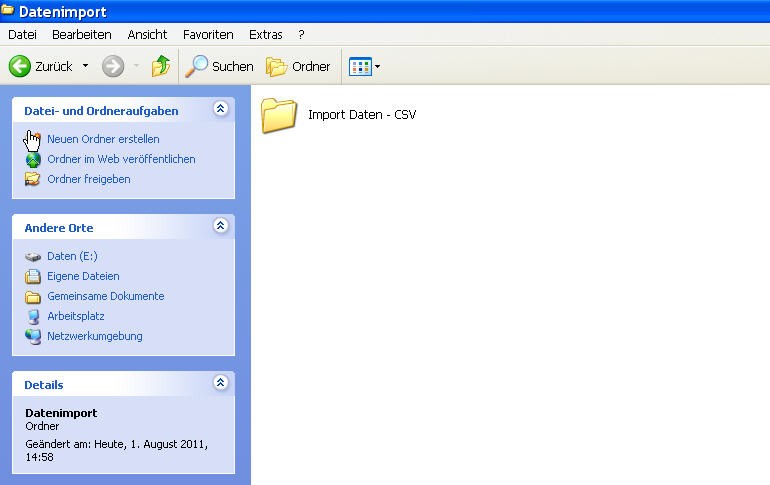Collapse the Datei- und Ordneraufgaben panel
Viewport: 770px width, 485px height.
point(220,108)
